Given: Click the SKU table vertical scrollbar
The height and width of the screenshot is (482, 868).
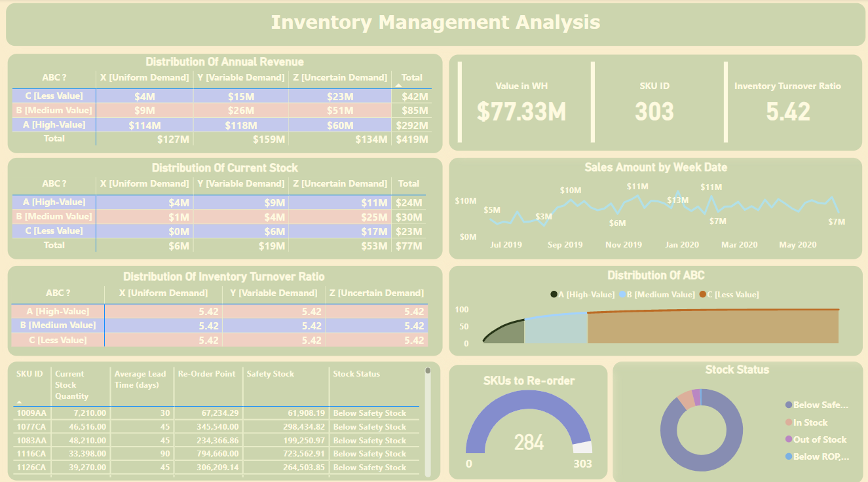Looking at the screenshot, I should [428, 419].
